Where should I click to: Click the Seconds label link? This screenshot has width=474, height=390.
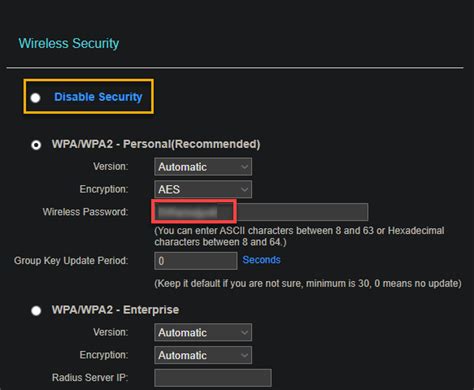pyautogui.click(x=262, y=260)
